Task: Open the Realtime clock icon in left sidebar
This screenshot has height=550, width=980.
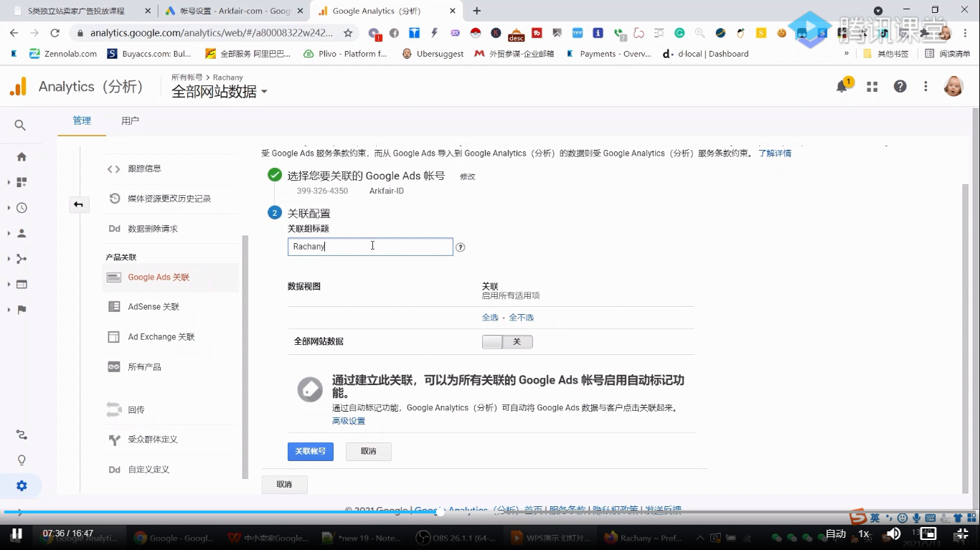Action: (22, 207)
